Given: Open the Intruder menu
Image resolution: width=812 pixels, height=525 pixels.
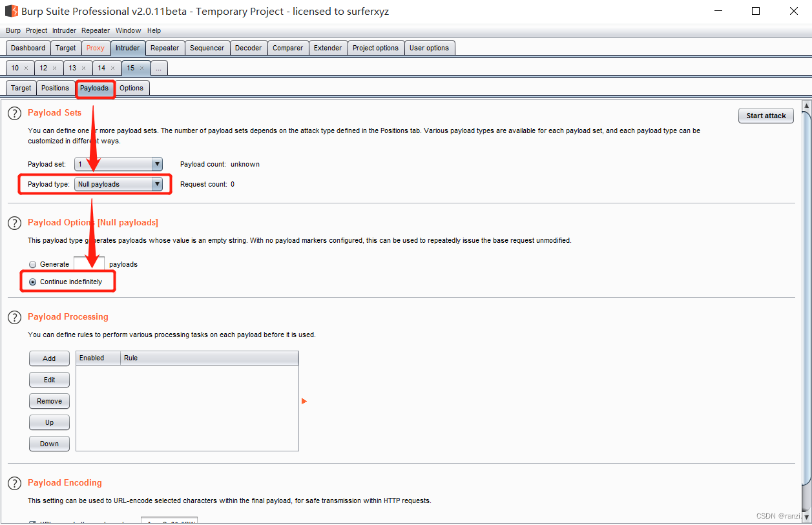Looking at the screenshot, I should point(64,30).
